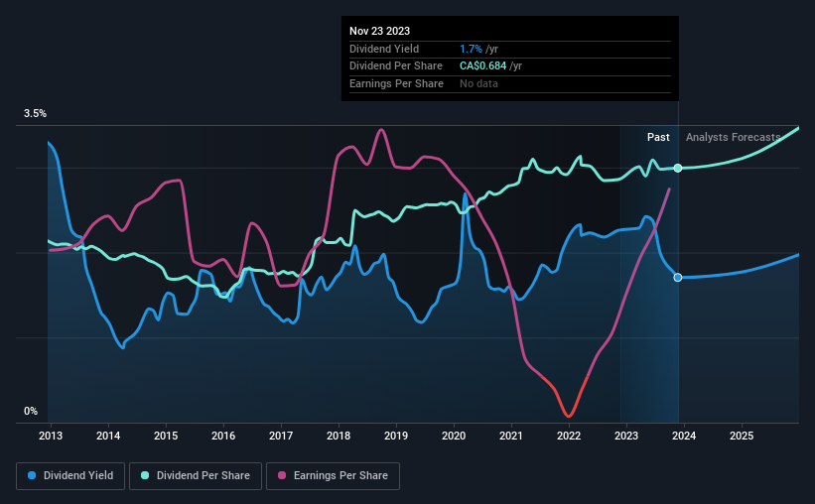Click the blue dividend yield spike at 2020
Viewport: 815px width, 504px height.
[466, 195]
